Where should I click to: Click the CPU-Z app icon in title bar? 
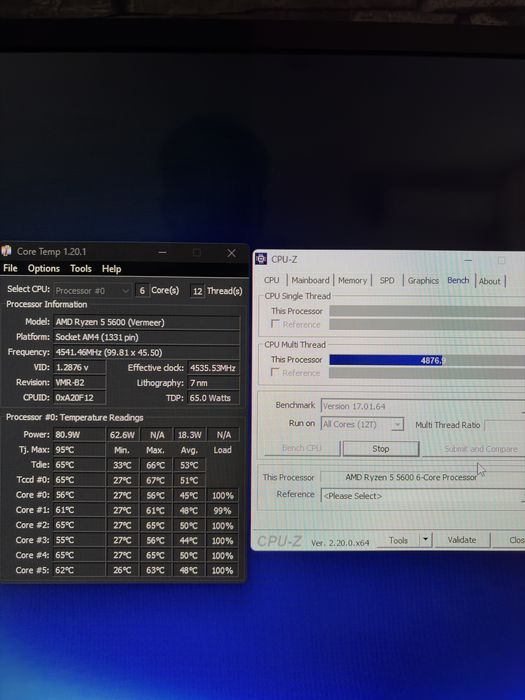(261, 259)
